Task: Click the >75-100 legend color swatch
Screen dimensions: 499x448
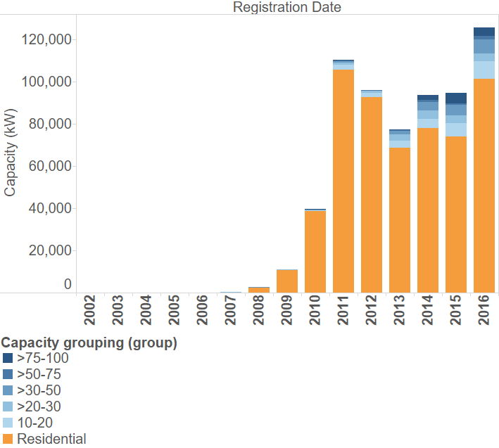Action: (x=8, y=358)
